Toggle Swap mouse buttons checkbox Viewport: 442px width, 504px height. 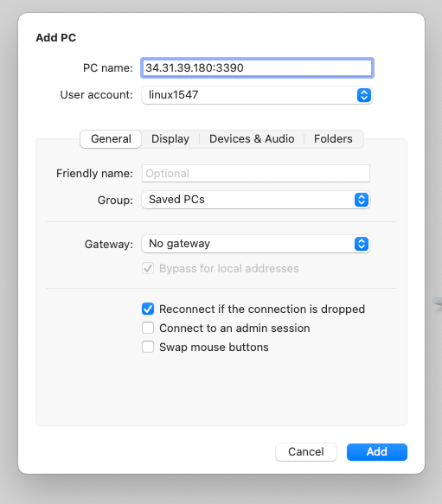pyautogui.click(x=148, y=348)
